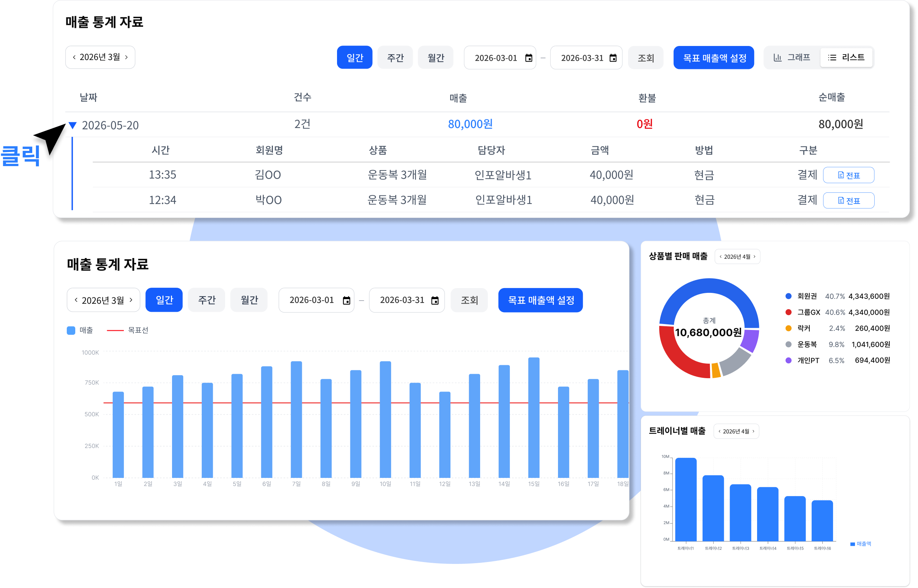Click 순매출 column header
Screen dimensions: 918x588
click(831, 98)
